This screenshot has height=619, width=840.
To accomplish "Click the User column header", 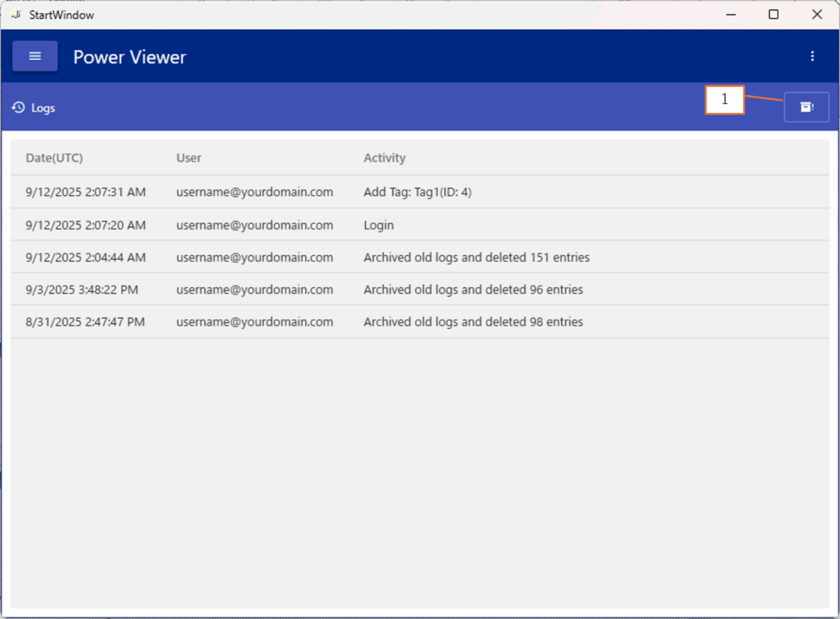I will click(x=189, y=157).
